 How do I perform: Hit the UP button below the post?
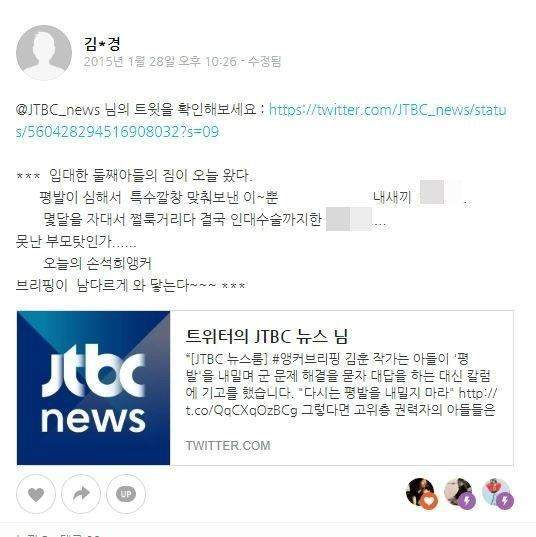[x=126, y=494]
